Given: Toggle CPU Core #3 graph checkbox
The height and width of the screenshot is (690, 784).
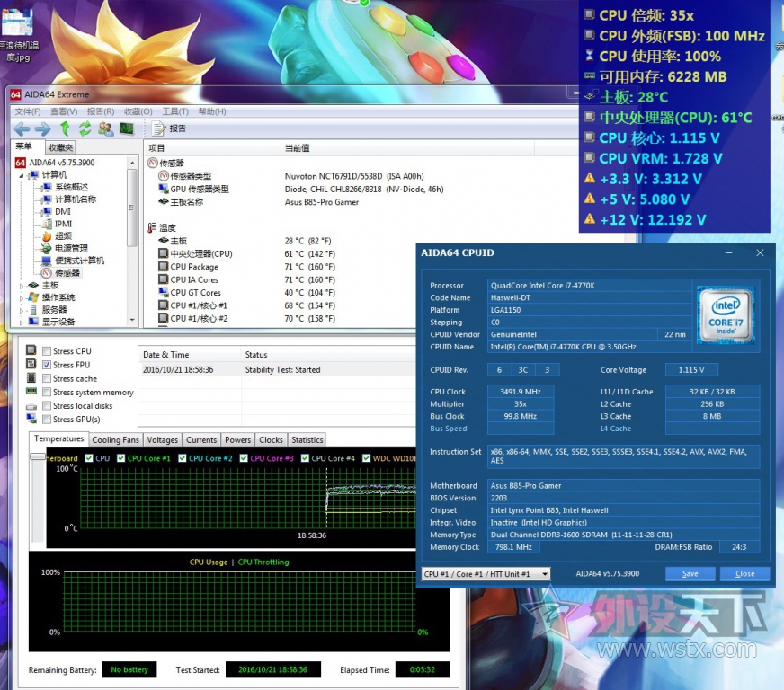Looking at the screenshot, I should (x=244, y=458).
